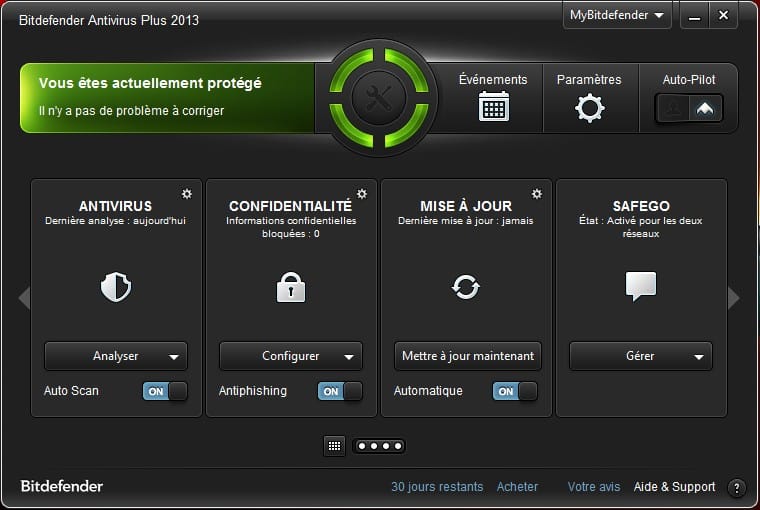
Task: Open the 30 jours restants link
Action: (x=437, y=487)
